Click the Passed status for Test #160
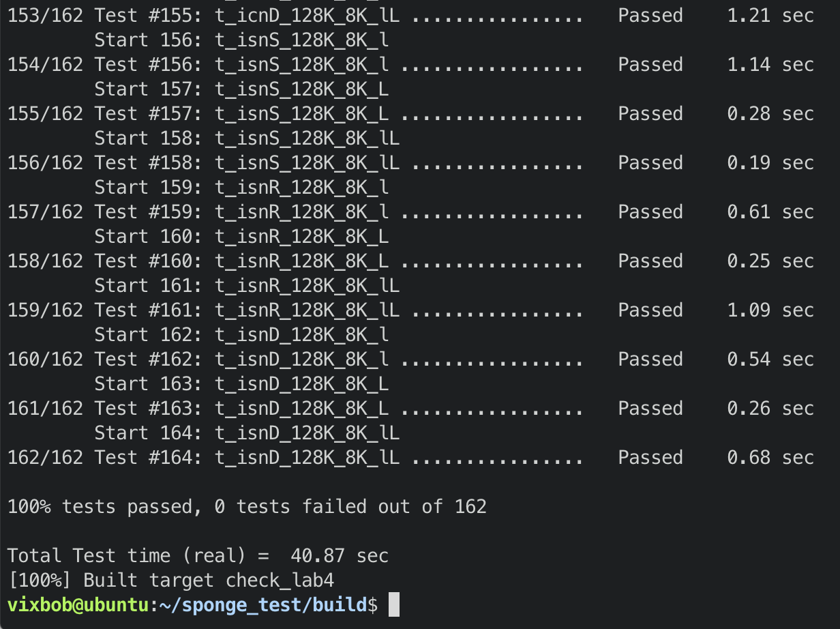Viewport: 840px width, 629px height. point(650,261)
